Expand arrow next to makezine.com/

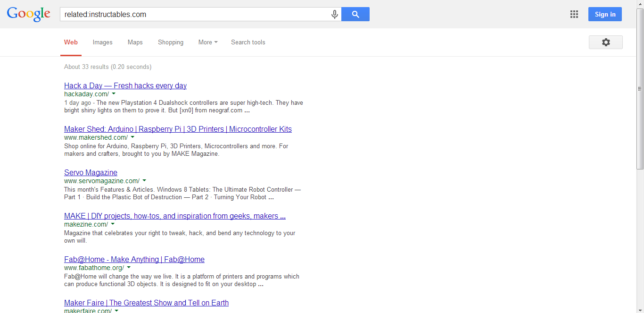coord(113,224)
